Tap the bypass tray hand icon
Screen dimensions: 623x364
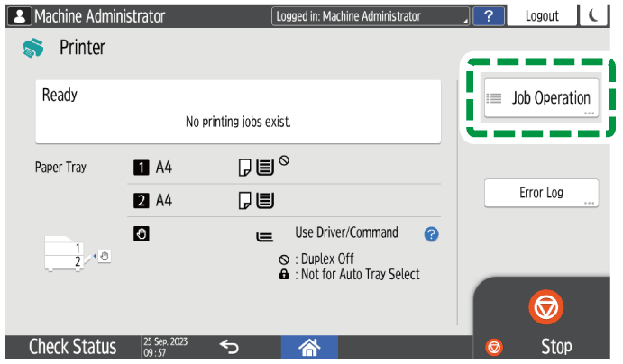coord(141,233)
